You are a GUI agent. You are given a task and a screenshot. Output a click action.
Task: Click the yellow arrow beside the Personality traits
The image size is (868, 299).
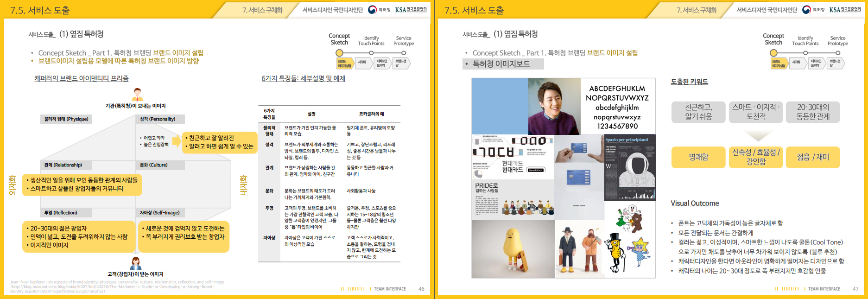[x=177, y=142]
